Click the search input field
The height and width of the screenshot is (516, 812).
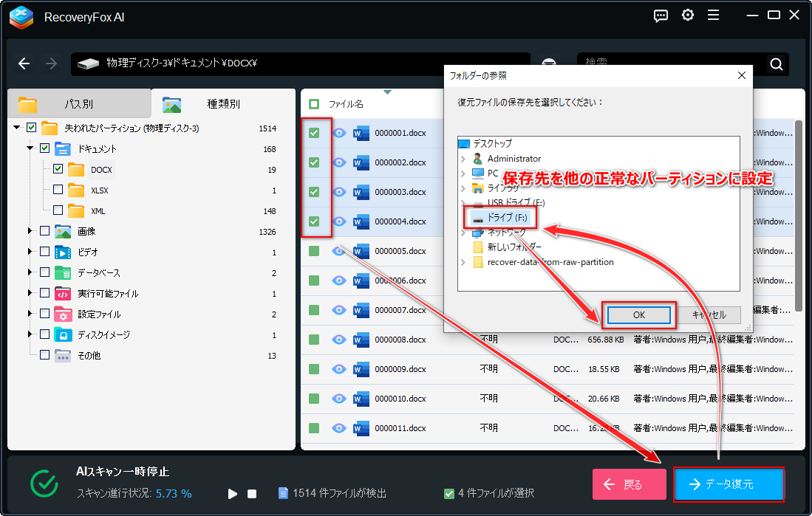pos(672,64)
